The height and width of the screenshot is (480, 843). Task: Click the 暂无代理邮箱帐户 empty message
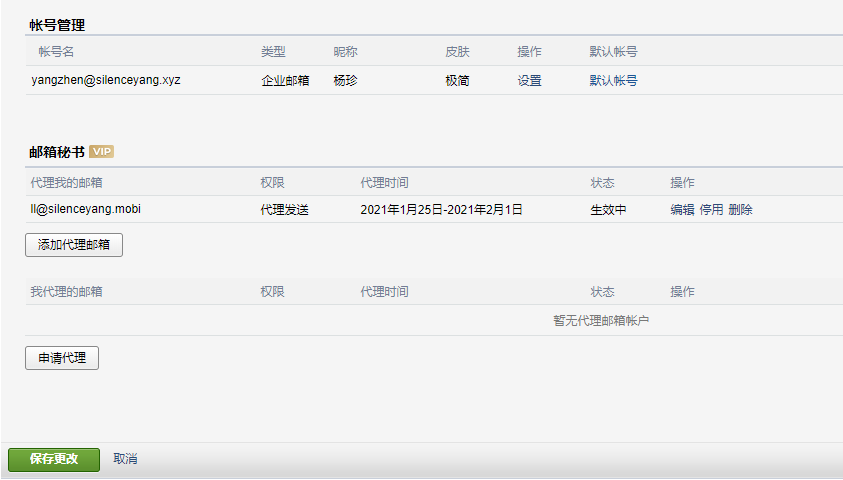tap(602, 321)
